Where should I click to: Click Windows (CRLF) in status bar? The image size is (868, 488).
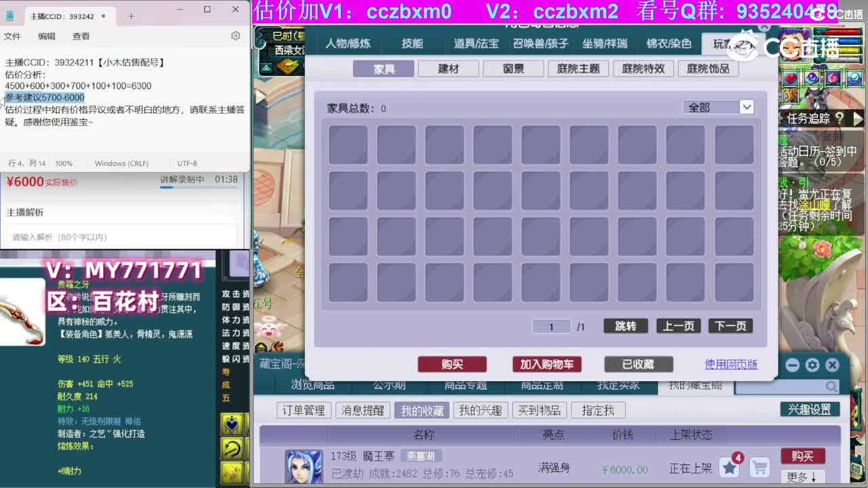pyautogui.click(x=121, y=163)
